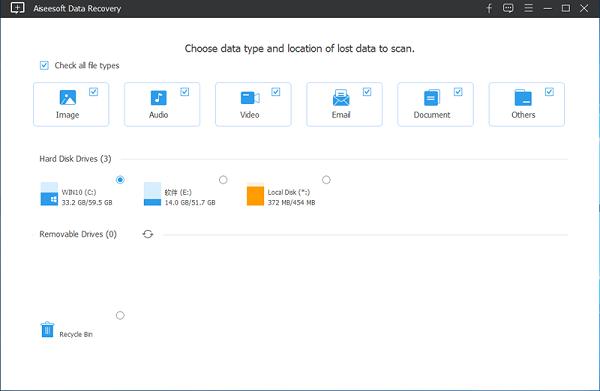The width and height of the screenshot is (600, 391).
Task: Select the WIN10 (C:) drive radio button
Action: (120, 180)
